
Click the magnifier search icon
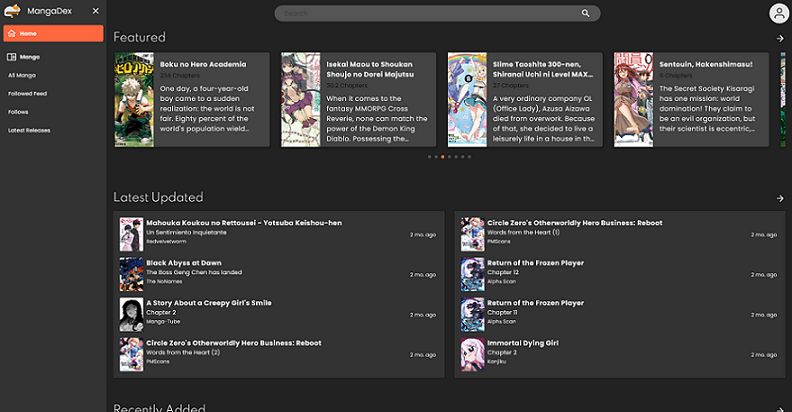point(585,13)
